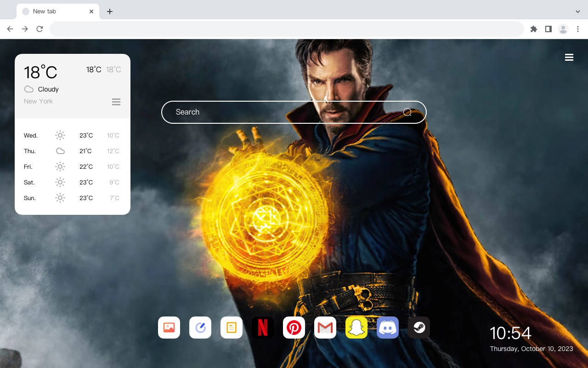This screenshot has width=588, height=368.
Task: Click the sunny icon for Sun.
Action: tap(60, 198)
